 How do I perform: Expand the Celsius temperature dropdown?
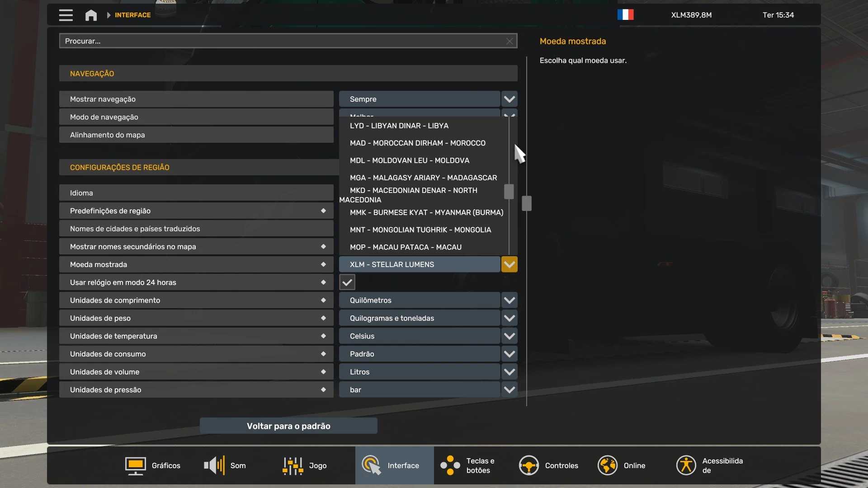pos(509,336)
